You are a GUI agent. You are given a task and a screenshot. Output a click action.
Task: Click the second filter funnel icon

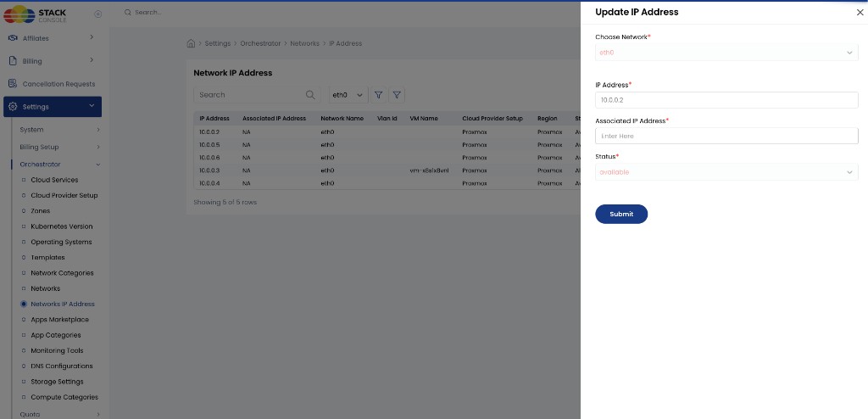tap(397, 95)
